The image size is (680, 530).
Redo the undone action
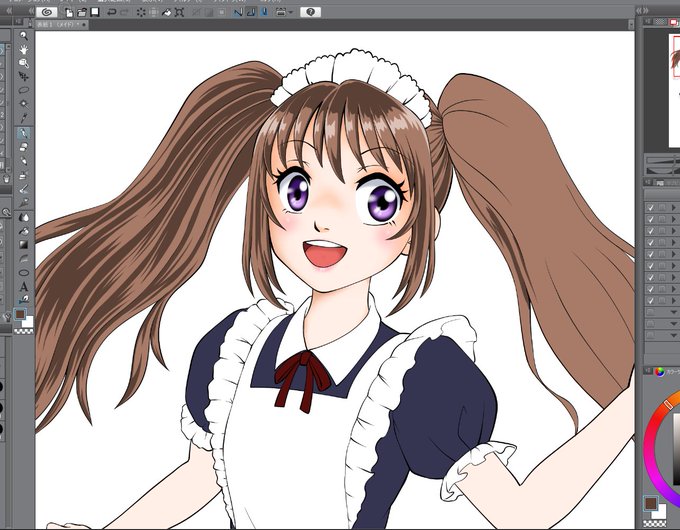point(124,12)
